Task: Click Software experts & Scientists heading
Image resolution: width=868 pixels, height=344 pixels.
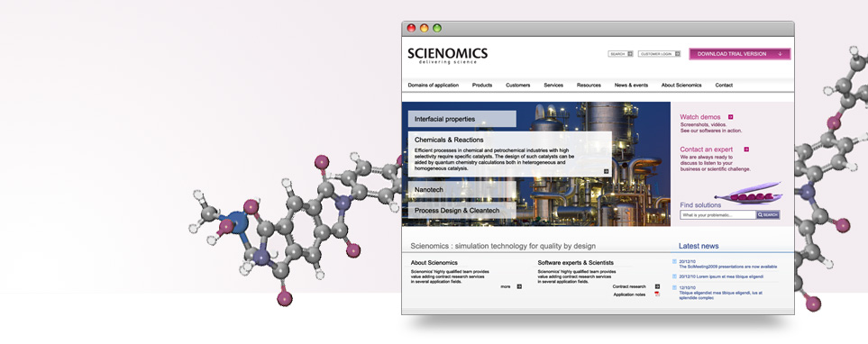Action: [x=576, y=263]
